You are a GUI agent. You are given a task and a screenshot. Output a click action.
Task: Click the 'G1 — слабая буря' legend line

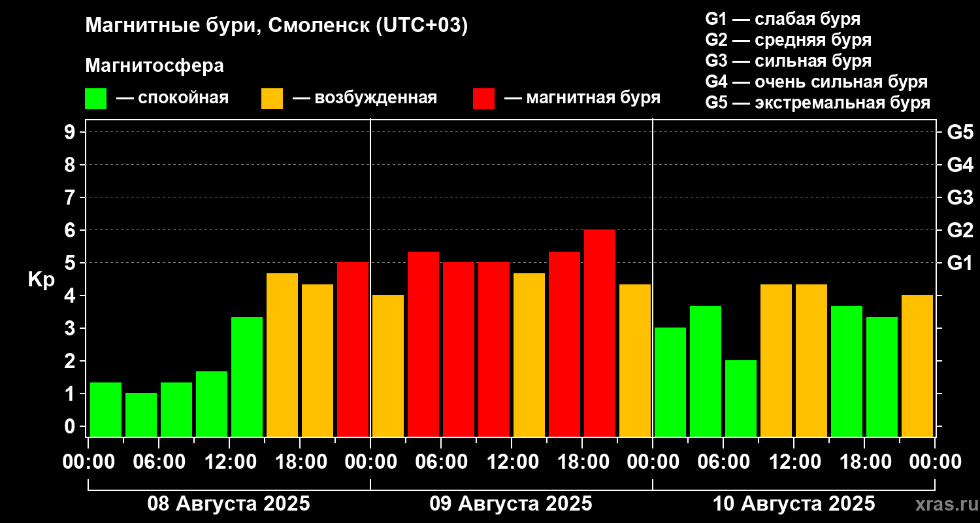(783, 19)
